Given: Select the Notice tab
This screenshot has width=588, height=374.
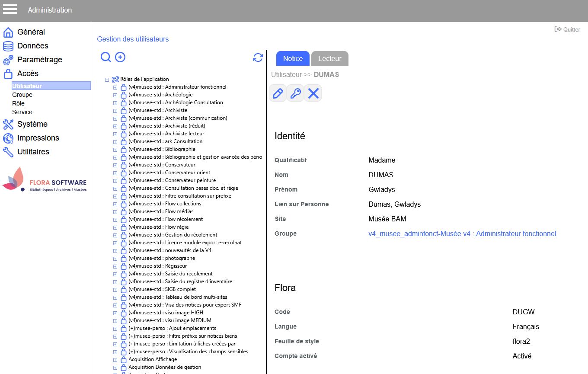Looking at the screenshot, I should click(x=293, y=58).
